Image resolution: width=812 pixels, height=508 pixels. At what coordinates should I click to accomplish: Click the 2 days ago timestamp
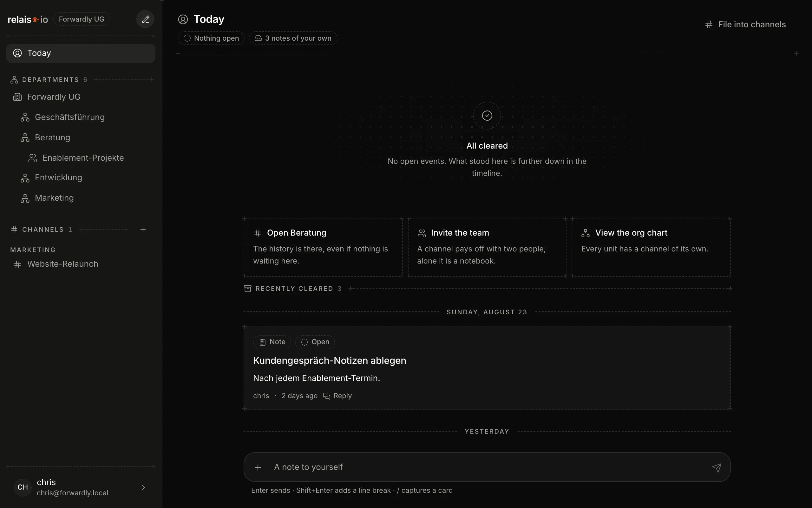tap(299, 396)
